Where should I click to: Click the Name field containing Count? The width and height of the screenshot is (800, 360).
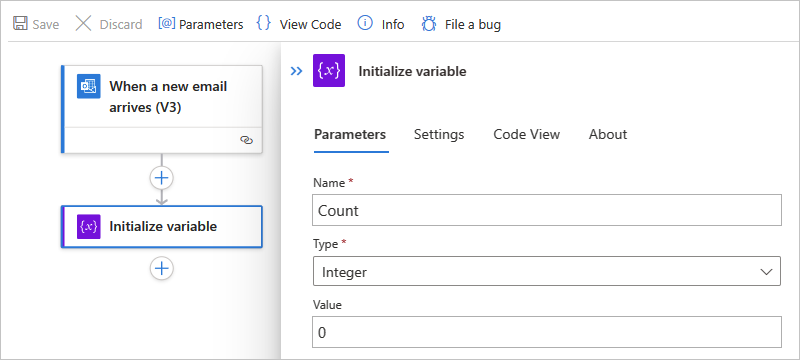point(546,210)
